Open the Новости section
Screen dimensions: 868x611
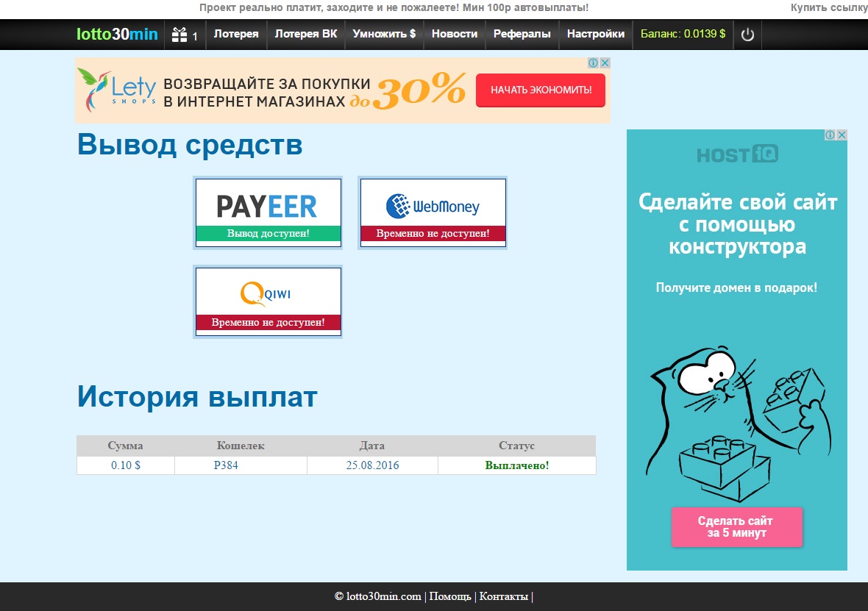coord(454,34)
